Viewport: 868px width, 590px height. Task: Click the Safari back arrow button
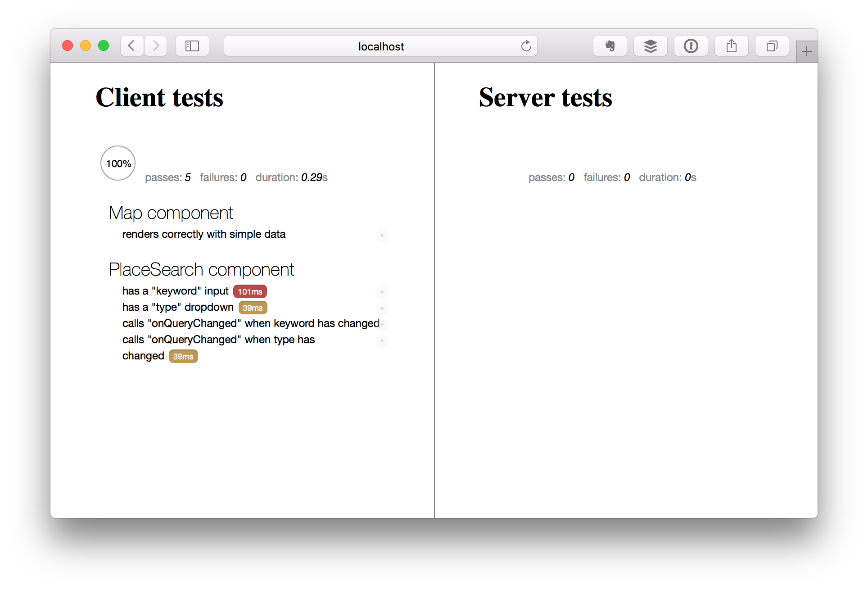(x=131, y=46)
